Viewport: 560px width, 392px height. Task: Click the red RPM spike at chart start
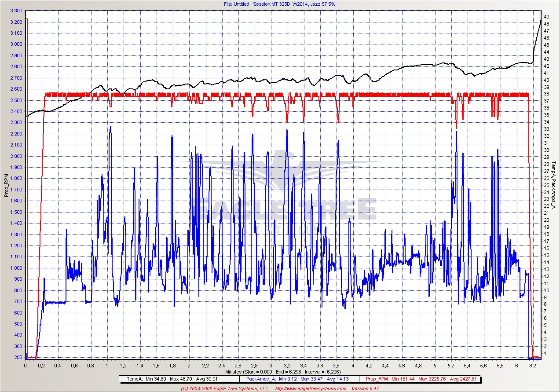coord(27,19)
